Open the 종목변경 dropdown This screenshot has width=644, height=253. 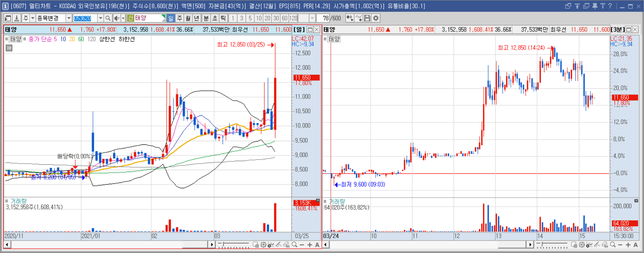coord(68,18)
